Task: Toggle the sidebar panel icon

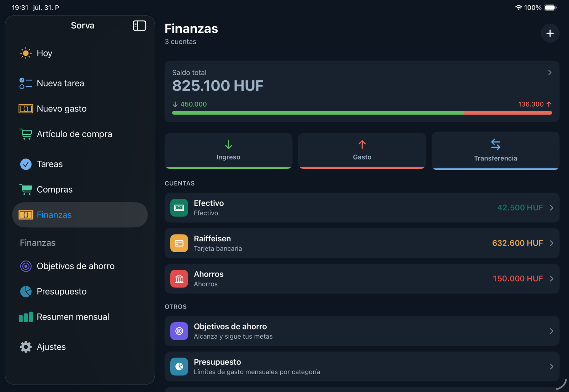Action: tap(139, 26)
